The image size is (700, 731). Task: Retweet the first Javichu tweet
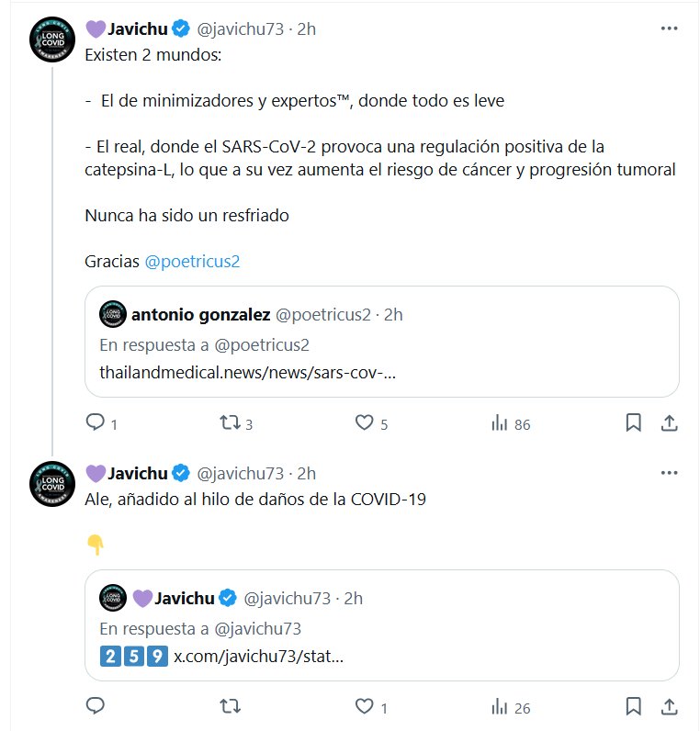[231, 422]
